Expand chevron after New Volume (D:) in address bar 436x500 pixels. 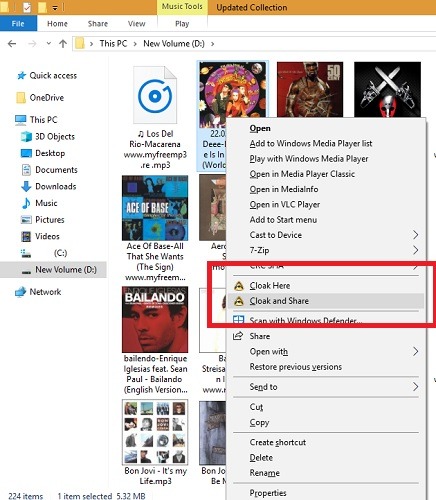tap(212, 44)
